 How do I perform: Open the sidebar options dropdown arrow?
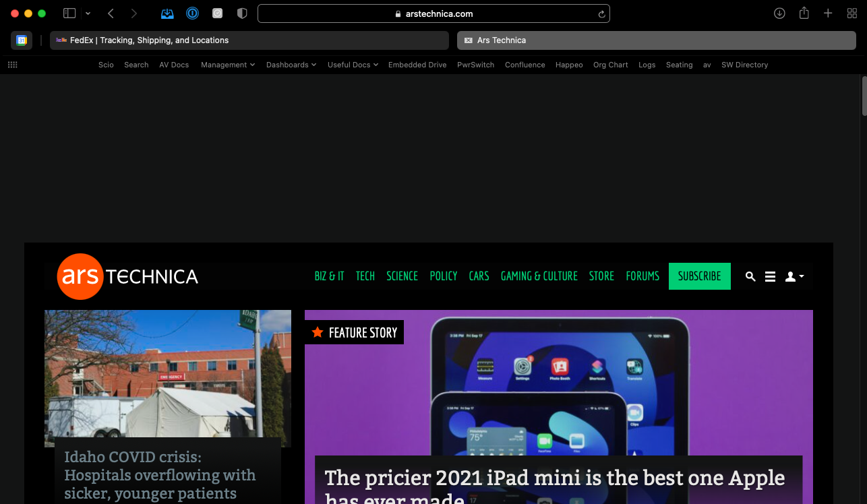point(88,13)
